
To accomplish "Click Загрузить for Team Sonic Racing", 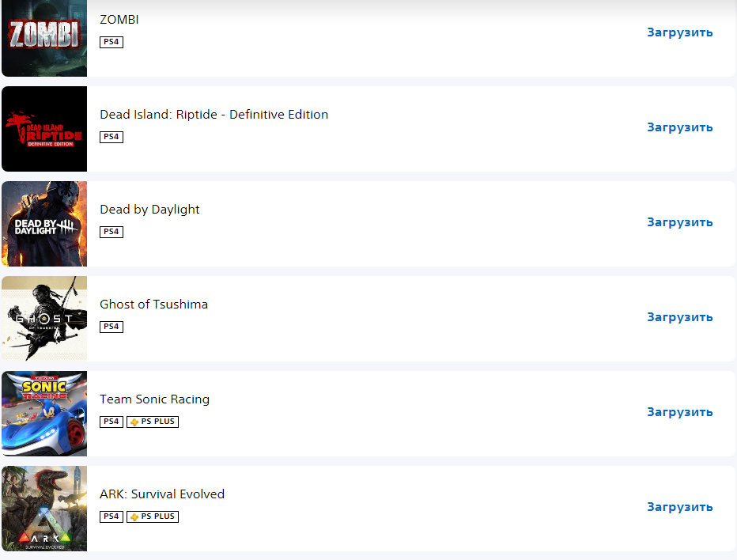I will [679, 412].
